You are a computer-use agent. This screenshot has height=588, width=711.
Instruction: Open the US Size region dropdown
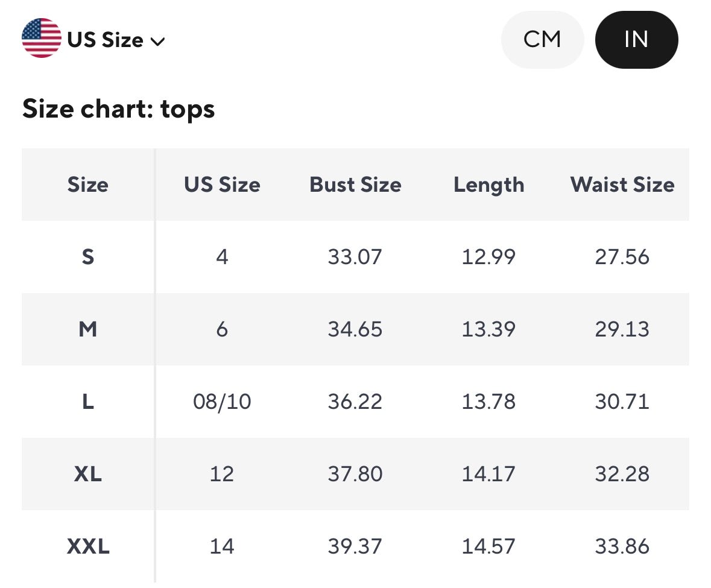pos(105,40)
